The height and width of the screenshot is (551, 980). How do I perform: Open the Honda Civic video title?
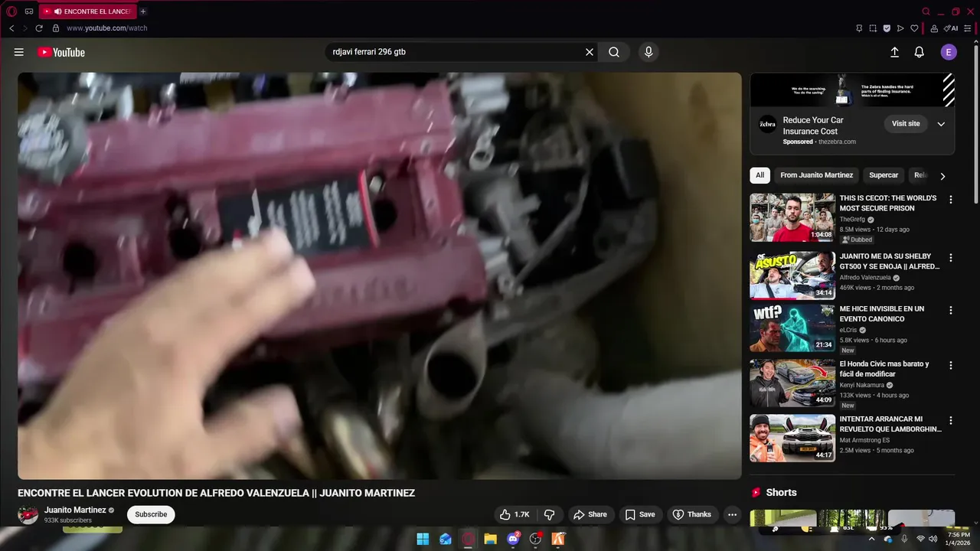[x=884, y=369]
